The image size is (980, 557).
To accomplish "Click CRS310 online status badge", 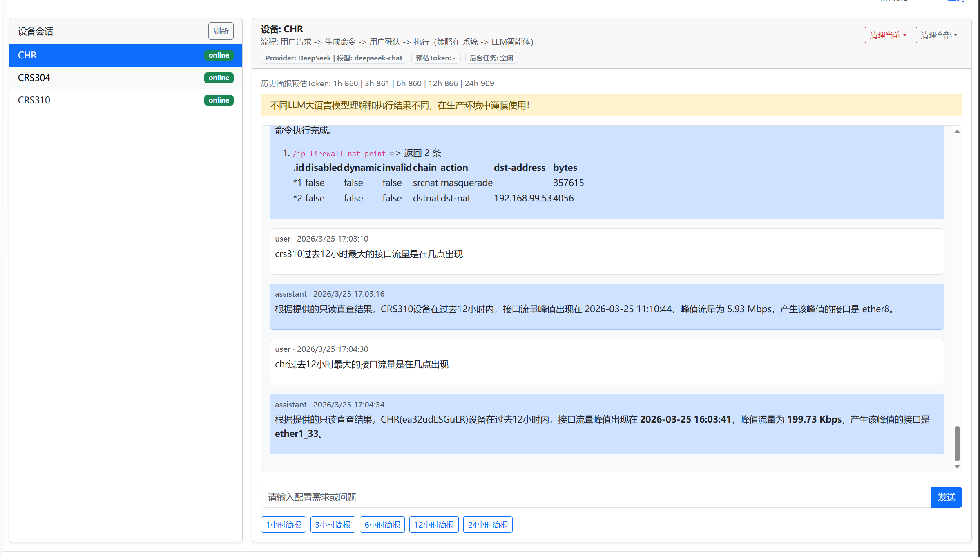I will [x=219, y=100].
